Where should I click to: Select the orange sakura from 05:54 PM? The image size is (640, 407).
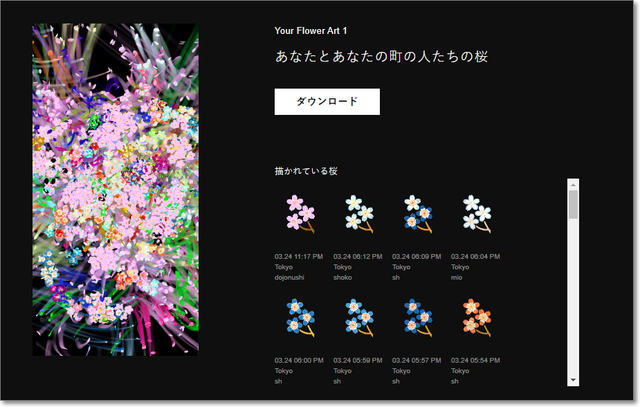click(x=476, y=316)
